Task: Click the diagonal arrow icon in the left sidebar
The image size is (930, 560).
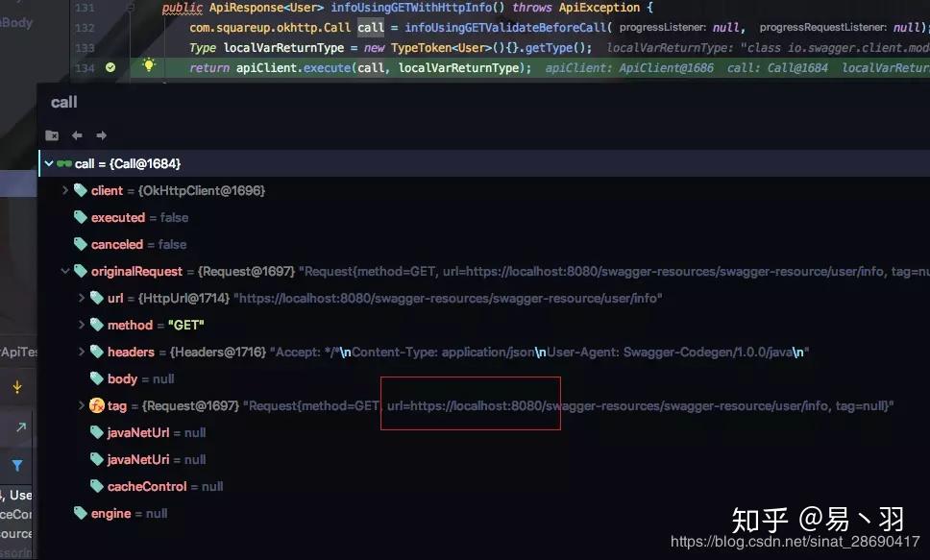Action: [x=20, y=426]
